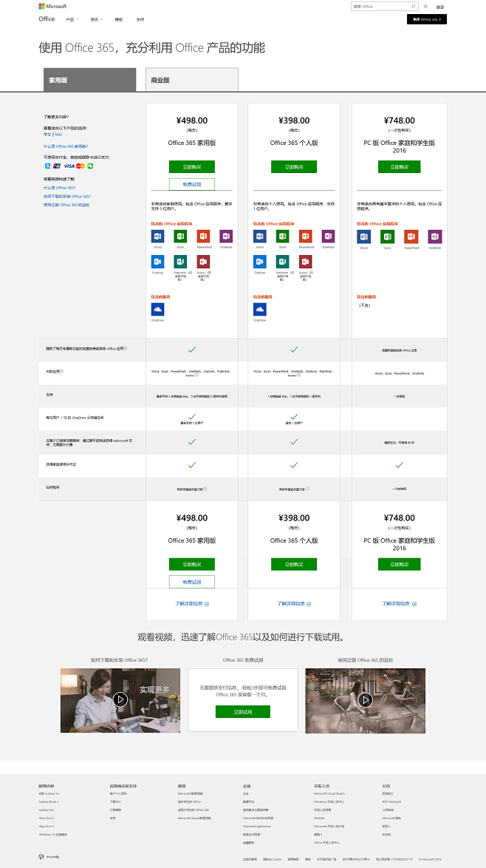Click the Microsoft AppSource footer link

[256, 825]
